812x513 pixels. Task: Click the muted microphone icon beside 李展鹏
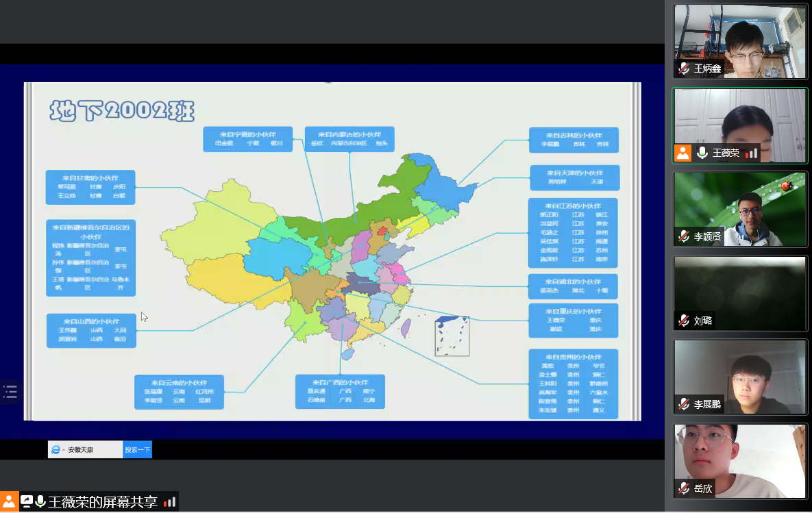click(x=684, y=404)
